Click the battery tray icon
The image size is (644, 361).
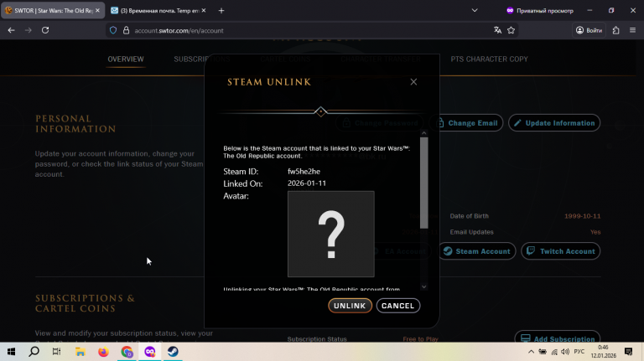tap(543, 352)
